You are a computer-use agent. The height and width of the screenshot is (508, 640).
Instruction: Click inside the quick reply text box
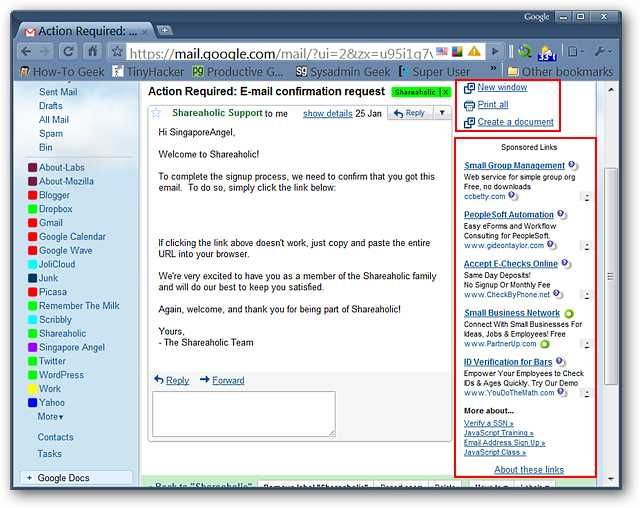click(243, 413)
